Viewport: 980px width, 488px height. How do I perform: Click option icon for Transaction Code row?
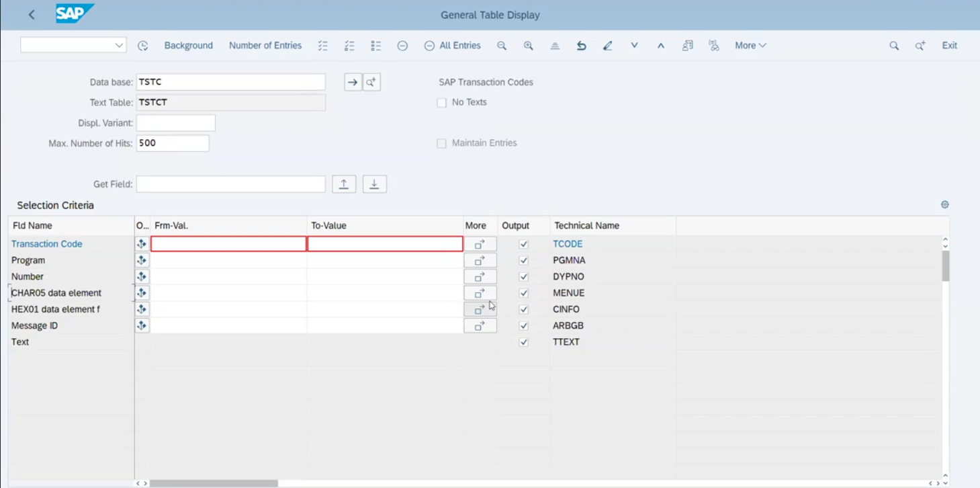142,244
